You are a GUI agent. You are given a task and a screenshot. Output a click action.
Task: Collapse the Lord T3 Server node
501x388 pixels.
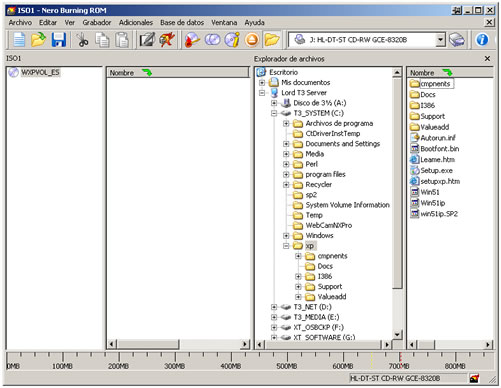point(262,93)
